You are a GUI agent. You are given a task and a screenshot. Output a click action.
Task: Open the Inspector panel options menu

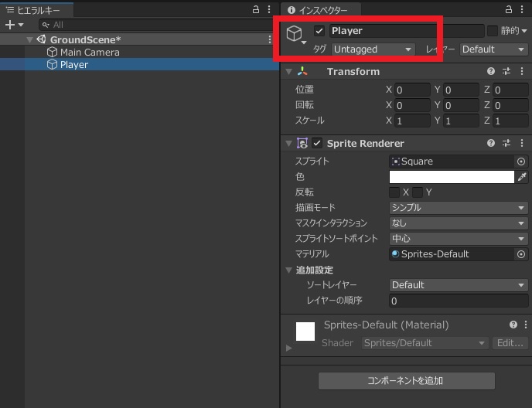pos(522,9)
